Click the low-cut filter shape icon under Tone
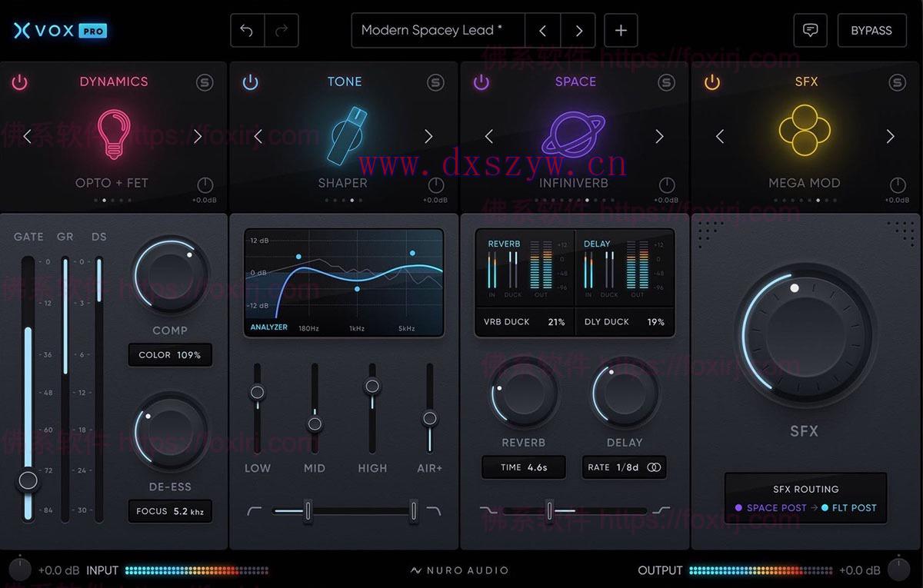This screenshot has height=588, width=923. (x=255, y=510)
